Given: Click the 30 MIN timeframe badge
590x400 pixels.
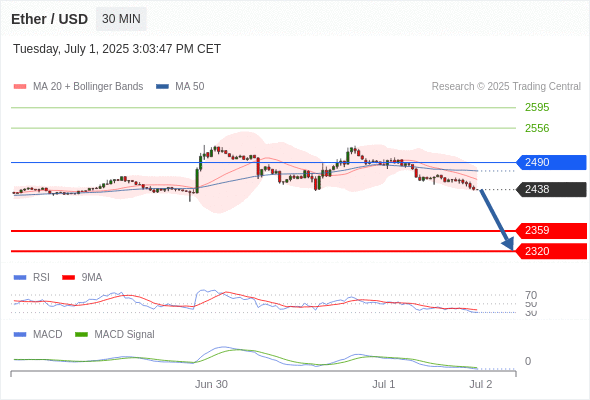Looking at the screenshot, I should (121, 19).
